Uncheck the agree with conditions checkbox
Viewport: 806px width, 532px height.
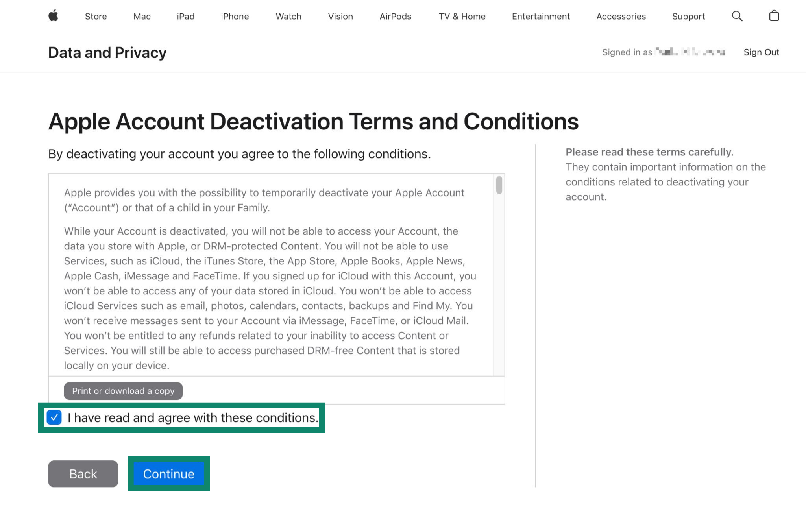[54, 417]
